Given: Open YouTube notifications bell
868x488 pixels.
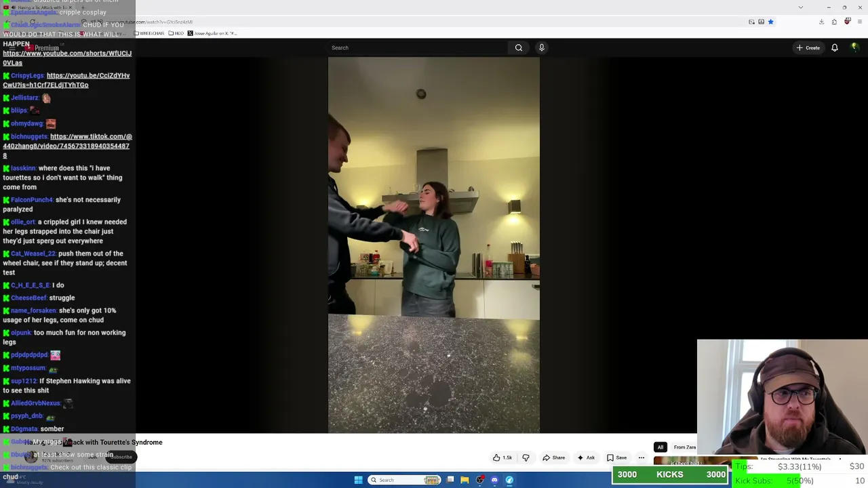Looking at the screenshot, I should [835, 47].
